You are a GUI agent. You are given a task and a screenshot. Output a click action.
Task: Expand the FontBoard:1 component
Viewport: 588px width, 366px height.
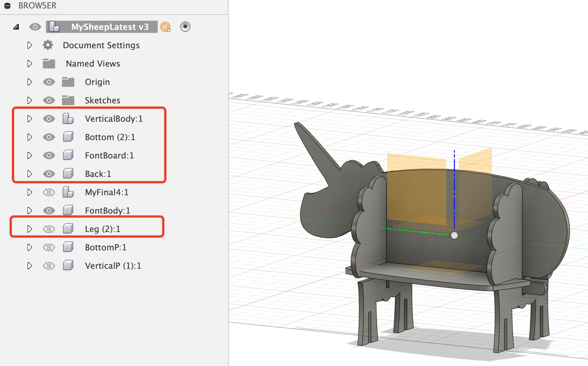30,155
